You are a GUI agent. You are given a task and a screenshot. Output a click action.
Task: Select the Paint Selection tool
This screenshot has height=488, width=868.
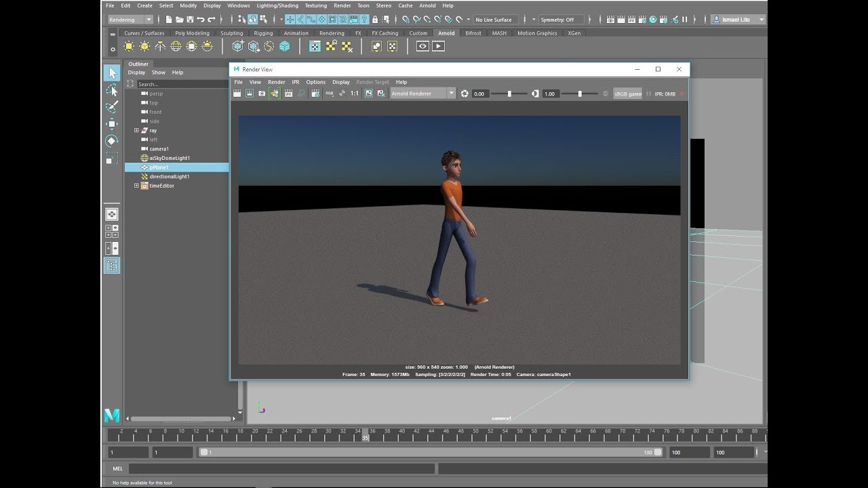coord(112,107)
